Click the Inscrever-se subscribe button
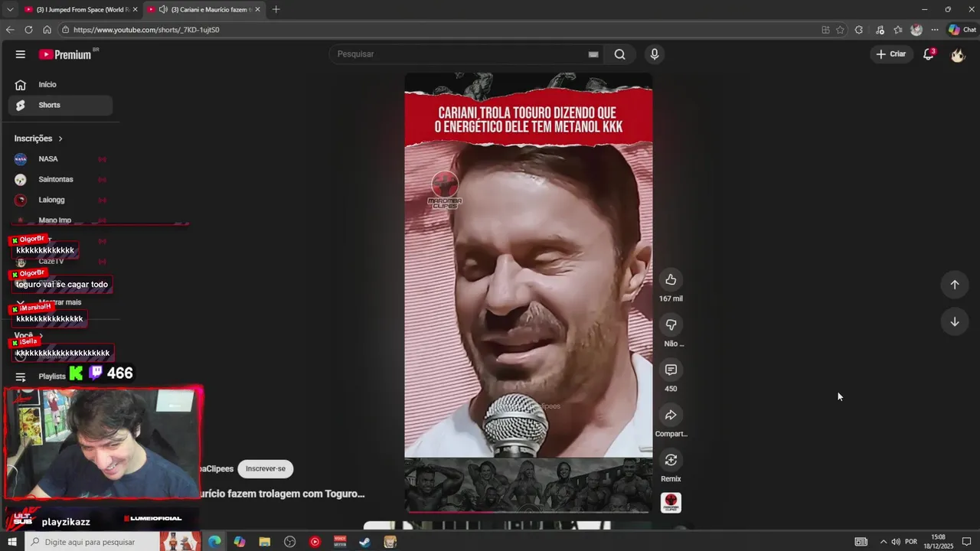 tap(266, 468)
